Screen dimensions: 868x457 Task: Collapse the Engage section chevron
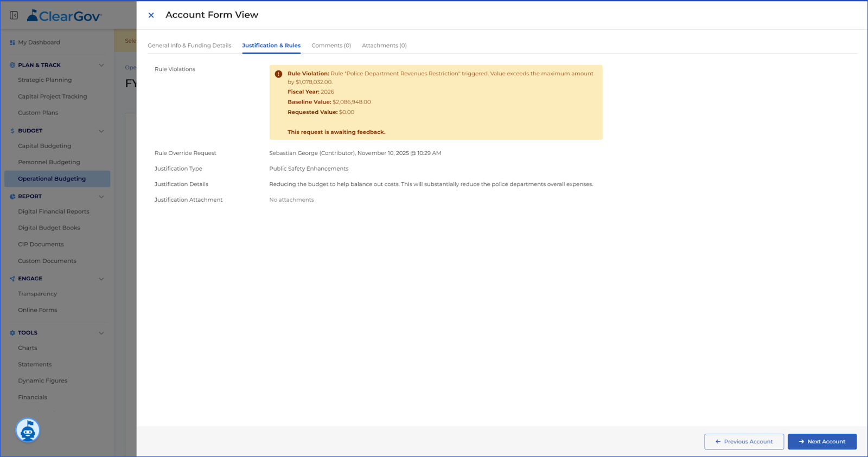pyautogui.click(x=101, y=279)
